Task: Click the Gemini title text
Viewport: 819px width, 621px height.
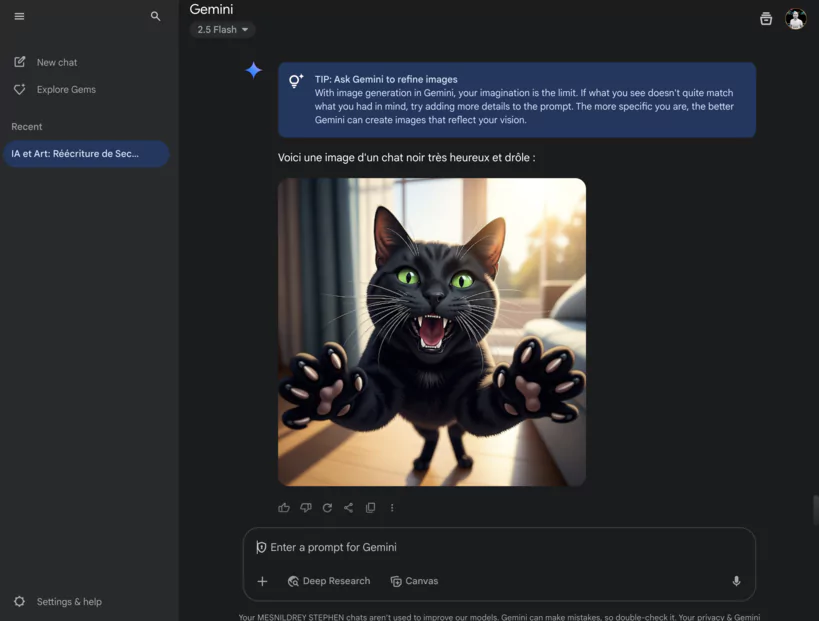Action: pos(211,9)
